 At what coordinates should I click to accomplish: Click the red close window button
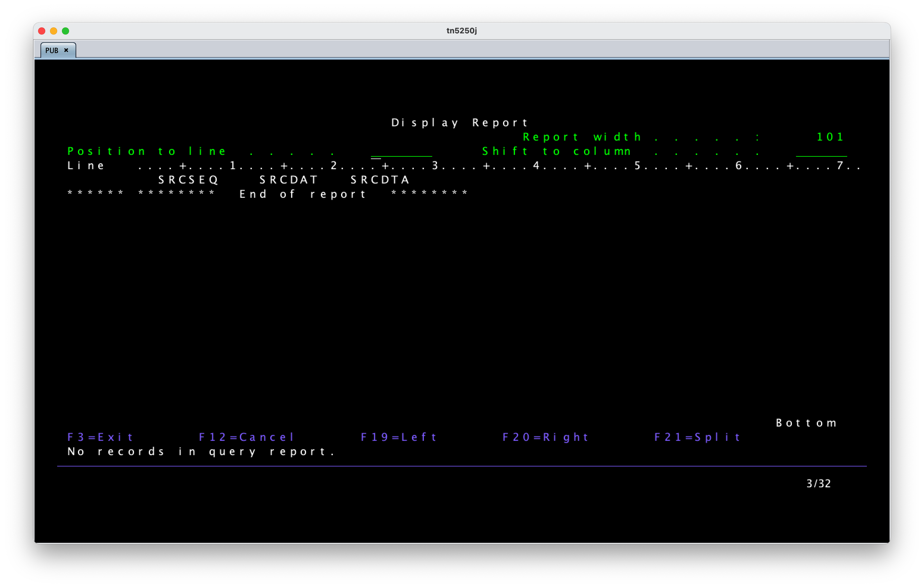pos(42,31)
